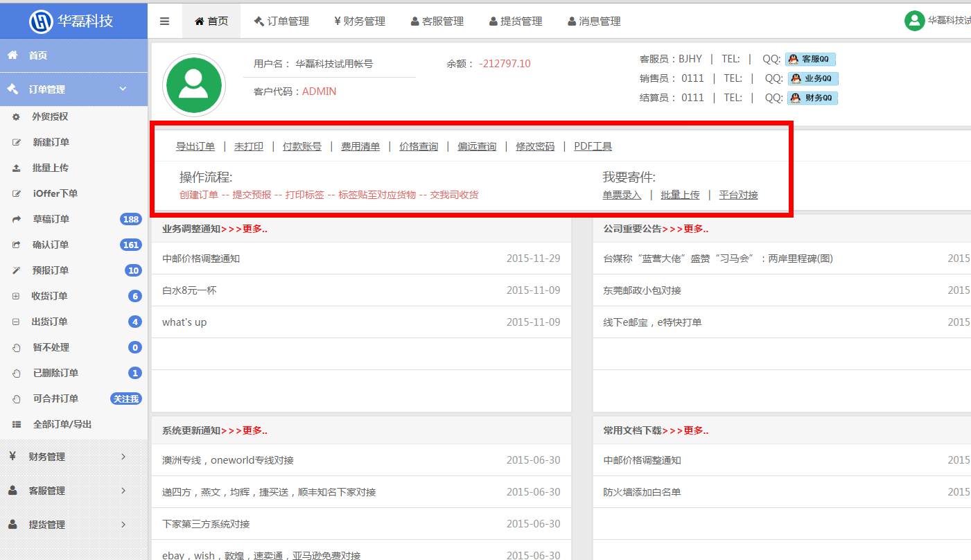Open 草稿订单 with 188 badge

[x=51, y=219]
